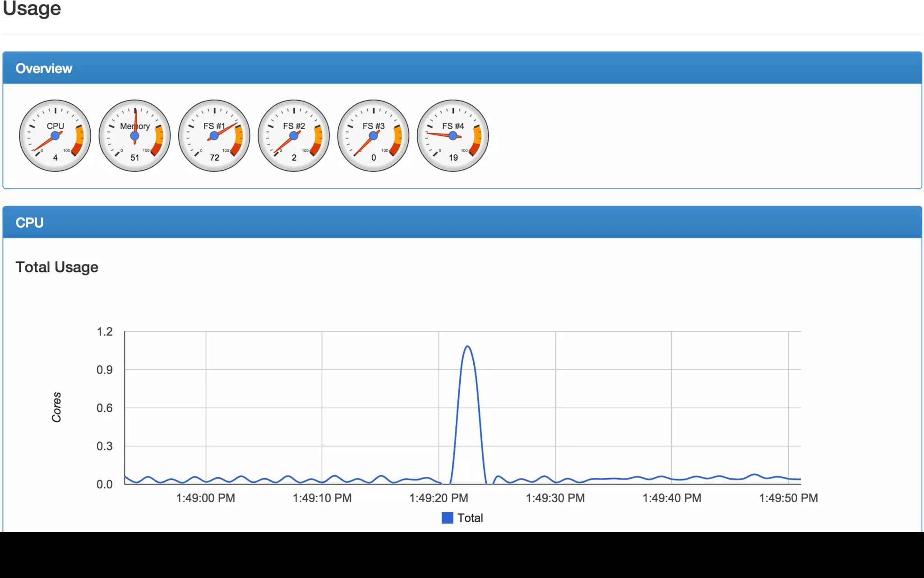
Task: Click the blue Total legend swatch
Action: [447, 518]
